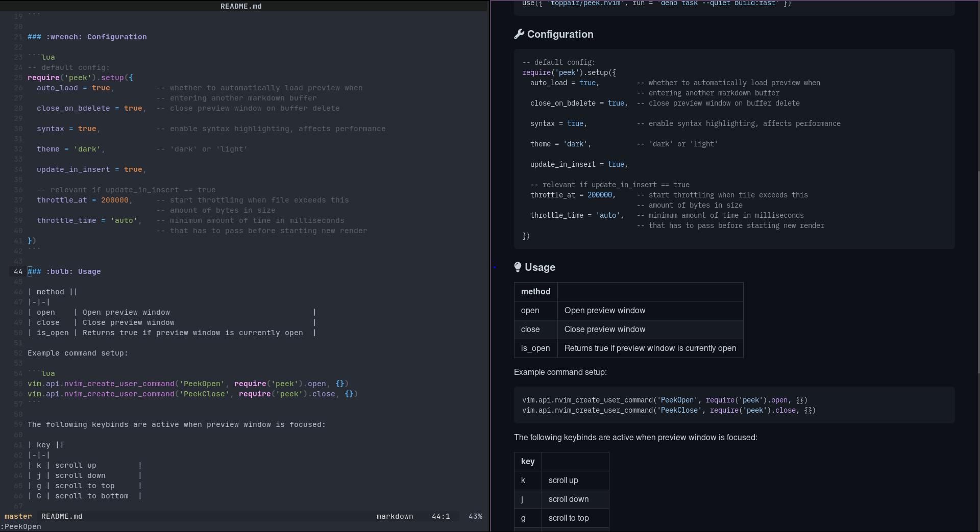Click 'The following keybinds' line in editor

tap(177, 424)
